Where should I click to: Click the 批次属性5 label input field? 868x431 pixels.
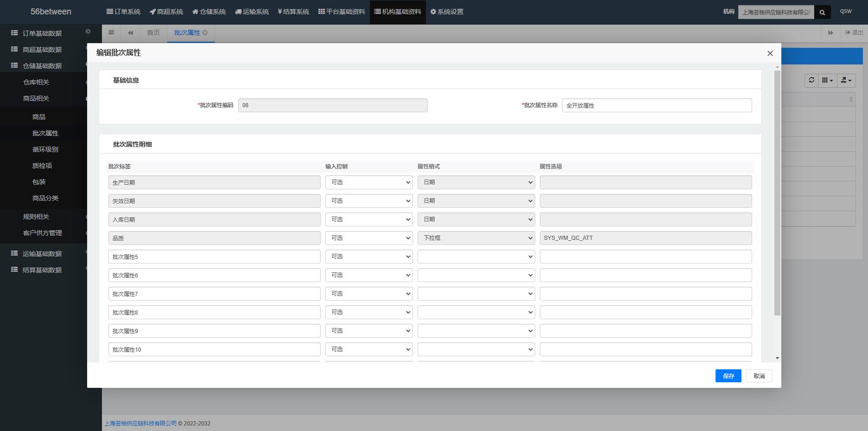click(215, 257)
